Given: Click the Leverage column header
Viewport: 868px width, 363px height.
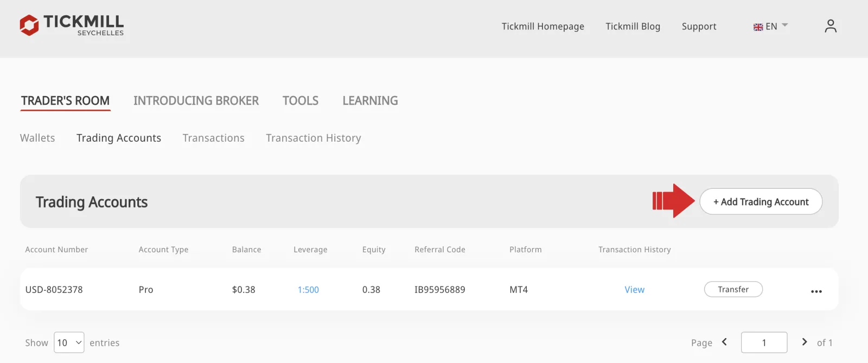Looking at the screenshot, I should click(x=310, y=250).
